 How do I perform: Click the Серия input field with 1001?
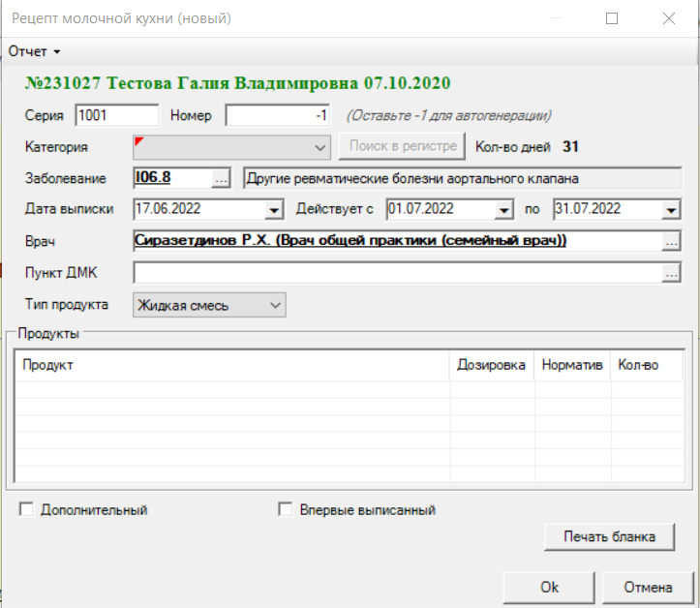pos(117,115)
